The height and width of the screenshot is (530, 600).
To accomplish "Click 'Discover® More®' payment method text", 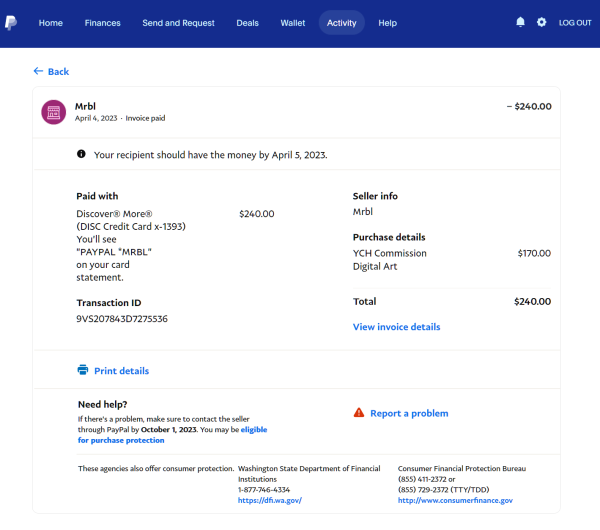I will pos(114,214).
